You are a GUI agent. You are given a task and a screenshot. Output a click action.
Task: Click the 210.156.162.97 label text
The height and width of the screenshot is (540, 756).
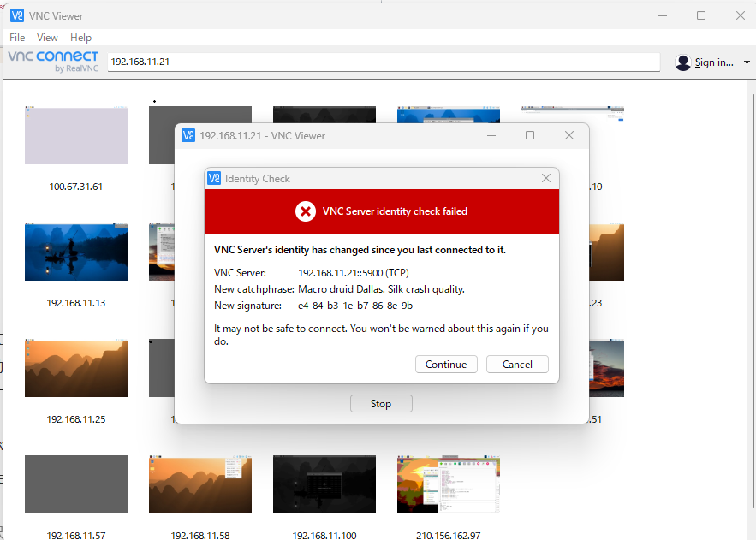click(x=449, y=535)
